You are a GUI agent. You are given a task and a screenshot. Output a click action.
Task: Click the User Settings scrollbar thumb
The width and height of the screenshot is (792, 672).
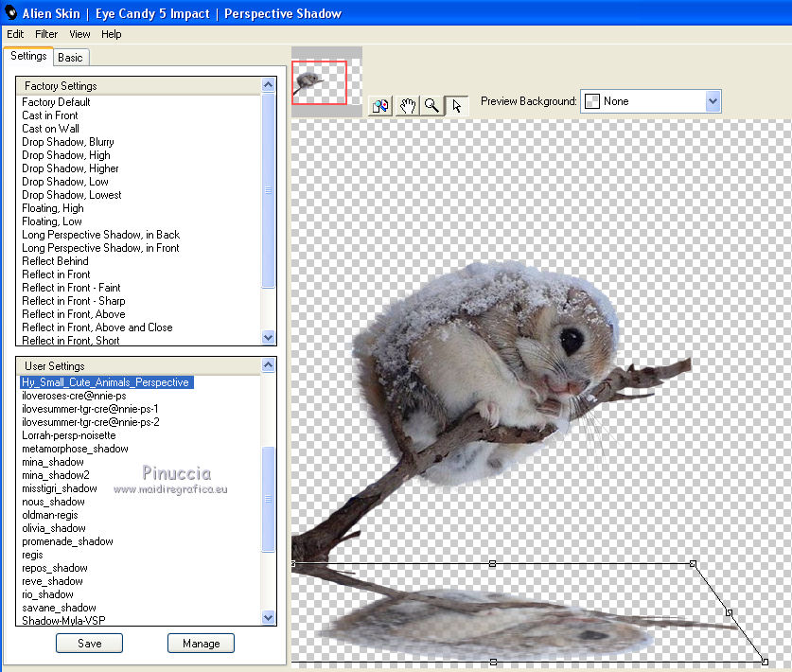click(268, 499)
